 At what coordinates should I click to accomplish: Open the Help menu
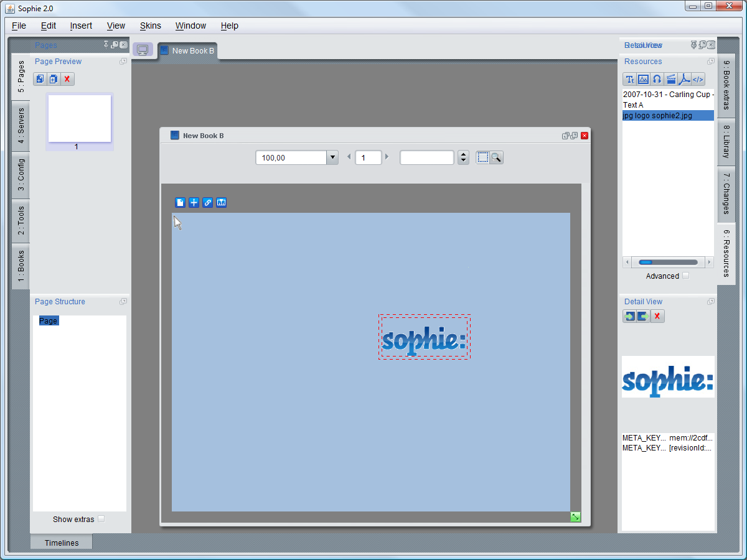pyautogui.click(x=230, y=26)
